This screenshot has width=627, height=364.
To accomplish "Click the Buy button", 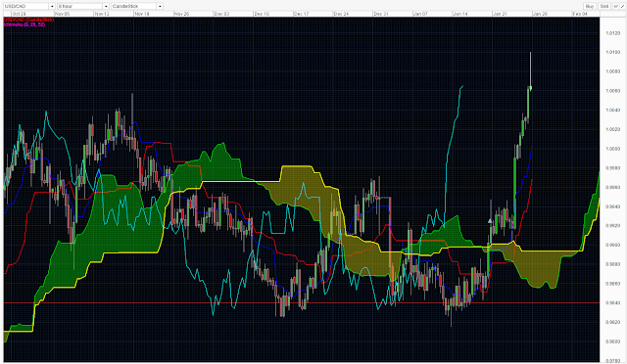I will click(590, 6).
